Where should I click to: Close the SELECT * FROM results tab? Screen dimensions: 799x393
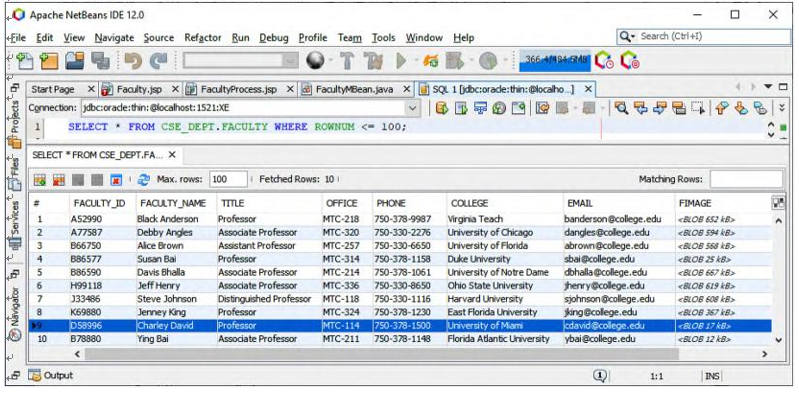coord(172,154)
